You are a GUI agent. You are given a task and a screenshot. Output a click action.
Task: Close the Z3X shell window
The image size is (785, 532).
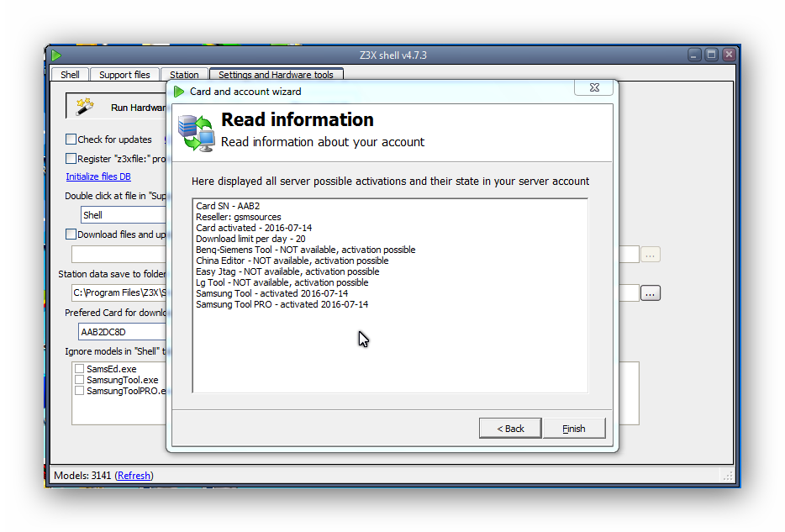pos(729,55)
